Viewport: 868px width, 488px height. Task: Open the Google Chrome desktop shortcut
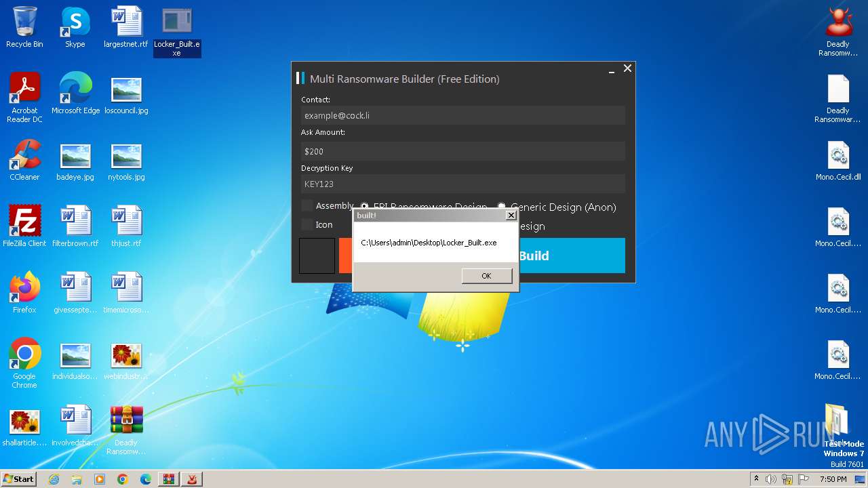tap(24, 364)
